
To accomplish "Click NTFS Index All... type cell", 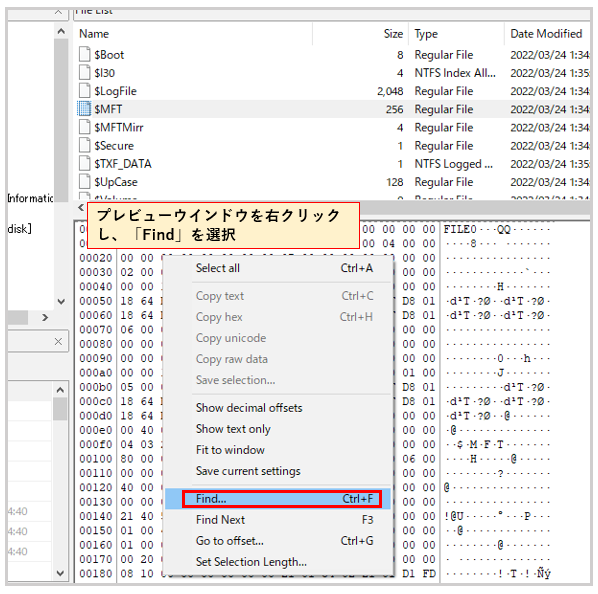I will (455, 72).
